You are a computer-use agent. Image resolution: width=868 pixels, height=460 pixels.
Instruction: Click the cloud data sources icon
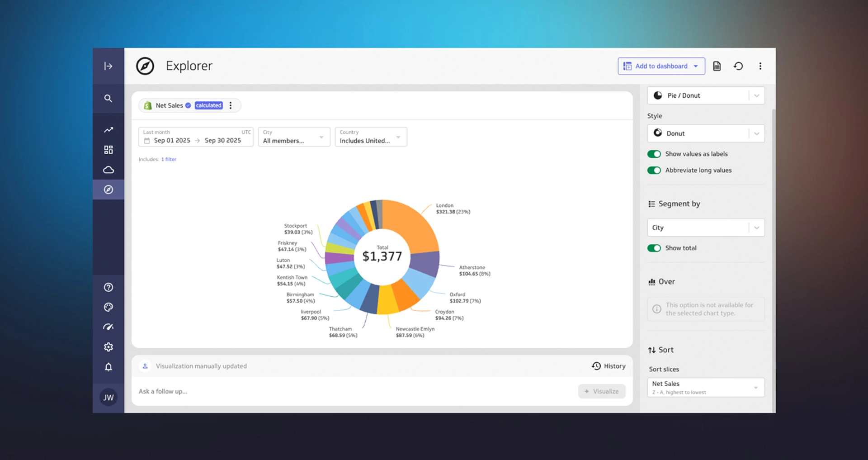point(108,170)
